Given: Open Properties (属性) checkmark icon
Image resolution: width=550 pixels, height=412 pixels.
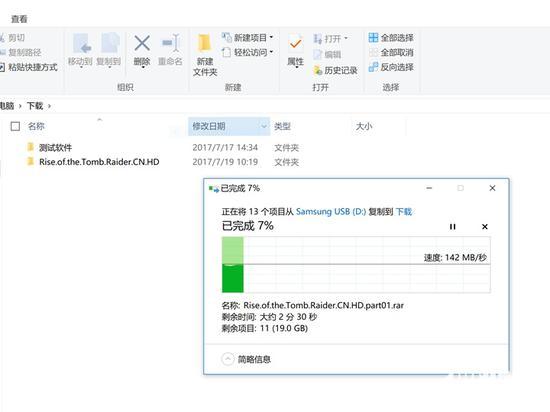Looking at the screenshot, I should (295, 44).
